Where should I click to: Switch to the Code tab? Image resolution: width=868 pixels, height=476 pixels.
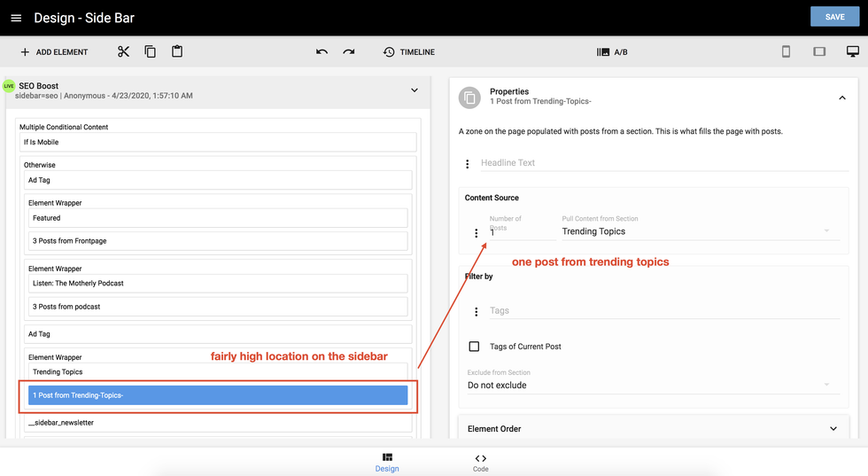480,463
